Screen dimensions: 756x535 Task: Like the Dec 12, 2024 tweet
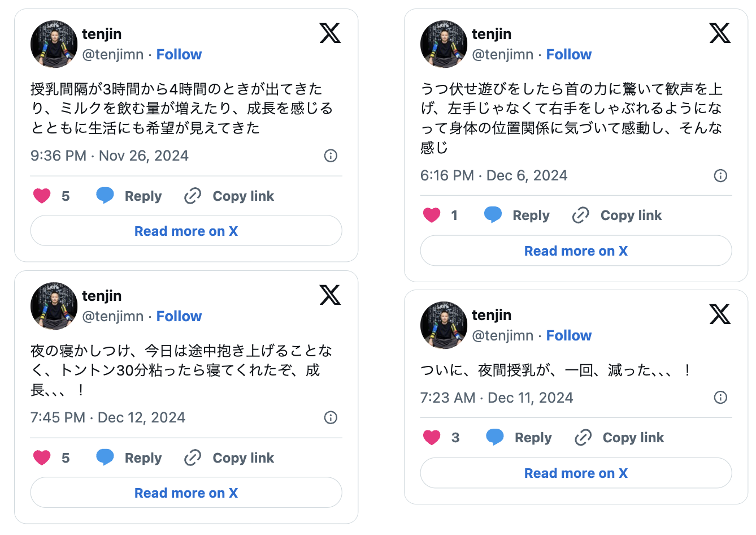coord(42,458)
